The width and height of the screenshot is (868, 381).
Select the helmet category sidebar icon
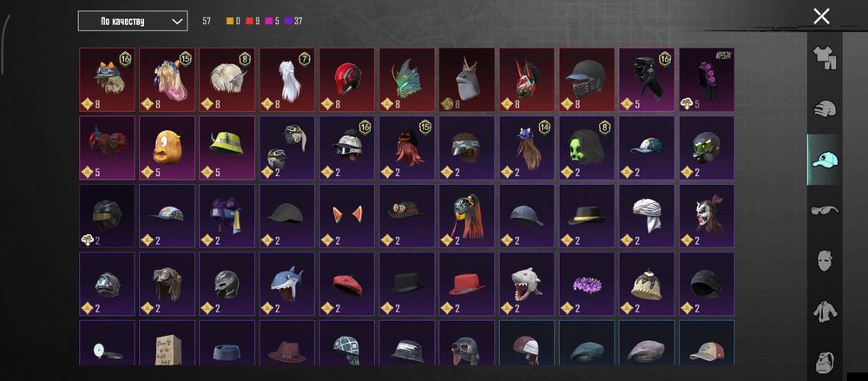point(825,108)
